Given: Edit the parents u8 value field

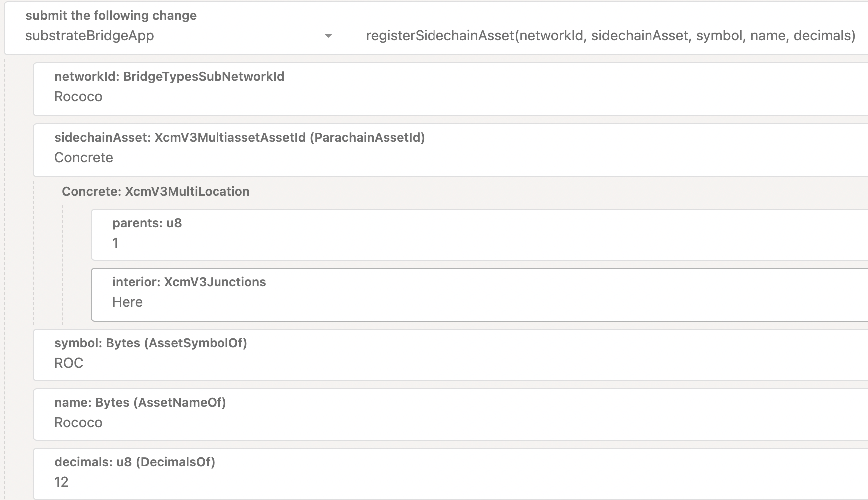Looking at the screenshot, I should (x=480, y=235).
